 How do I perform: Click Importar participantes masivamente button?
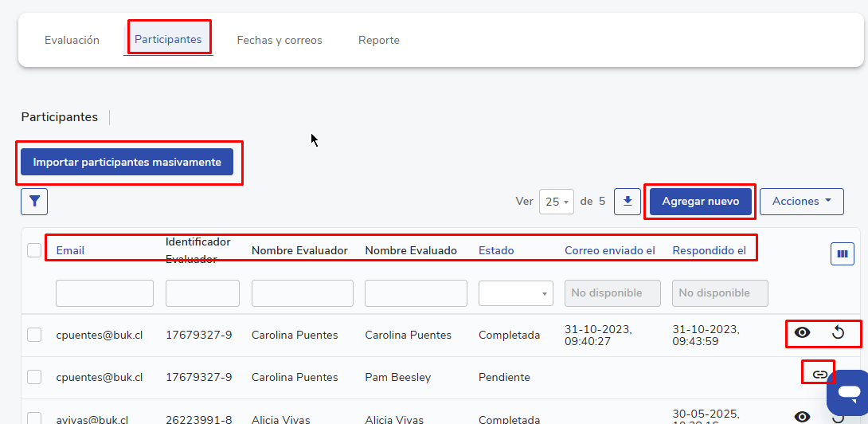point(127,162)
